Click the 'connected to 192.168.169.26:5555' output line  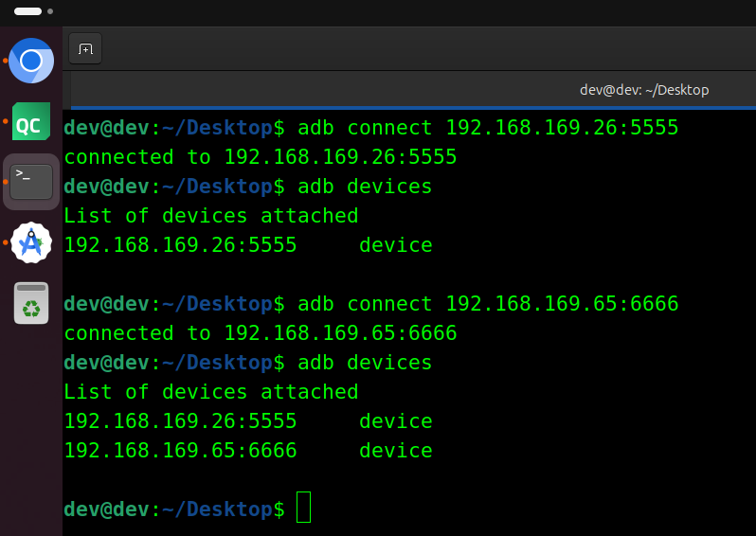[x=261, y=157]
